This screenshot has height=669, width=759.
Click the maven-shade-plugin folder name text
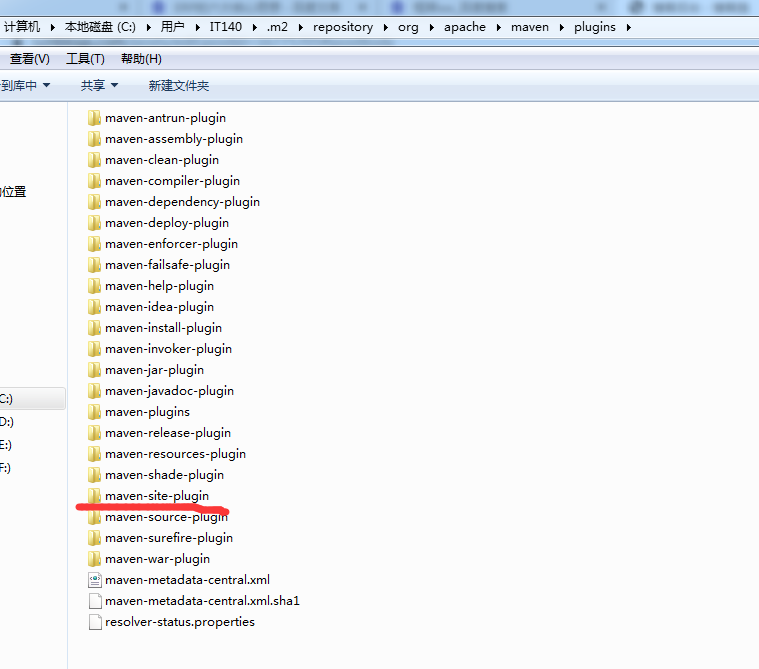point(165,475)
